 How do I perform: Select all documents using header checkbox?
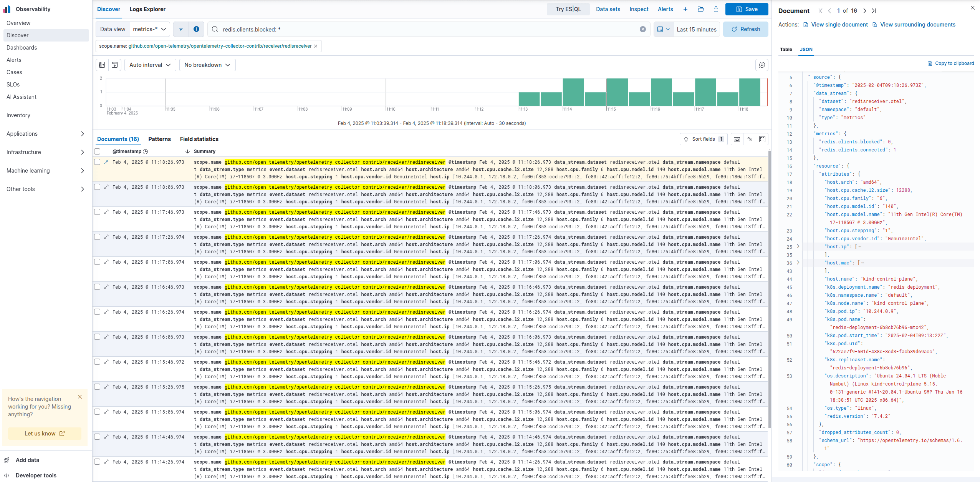(97, 151)
